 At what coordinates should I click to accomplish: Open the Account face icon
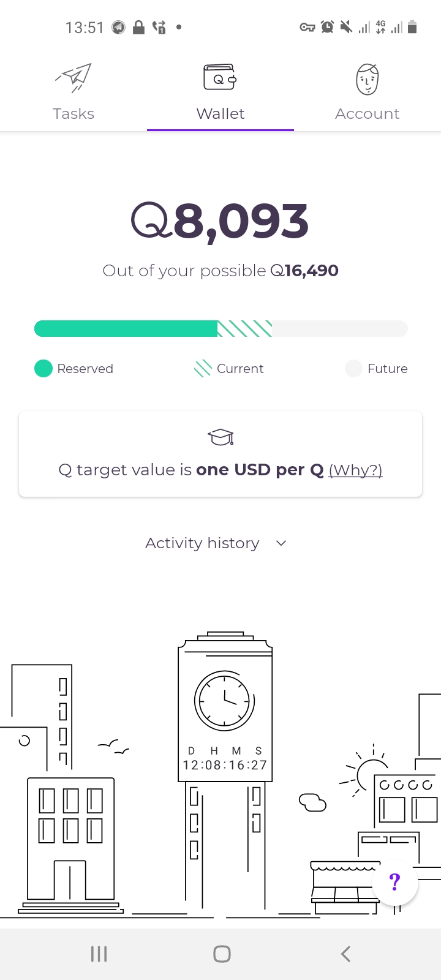click(x=367, y=79)
